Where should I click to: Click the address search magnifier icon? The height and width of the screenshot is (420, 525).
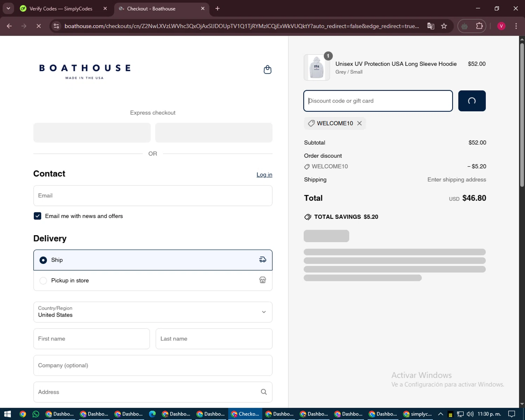264,392
